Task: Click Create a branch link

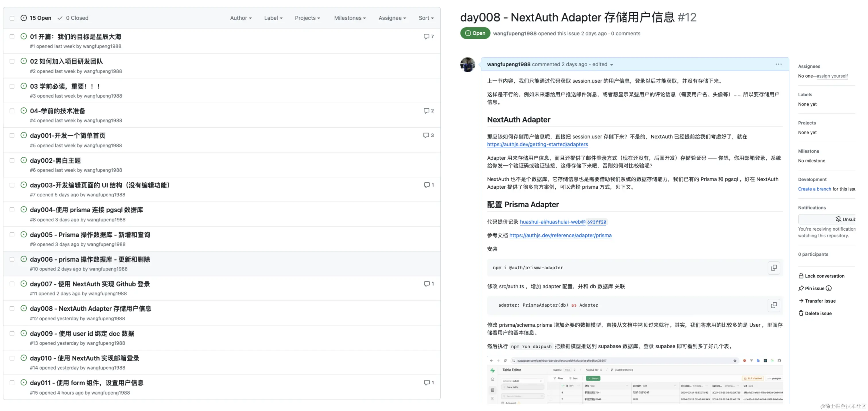Action: [814, 189]
